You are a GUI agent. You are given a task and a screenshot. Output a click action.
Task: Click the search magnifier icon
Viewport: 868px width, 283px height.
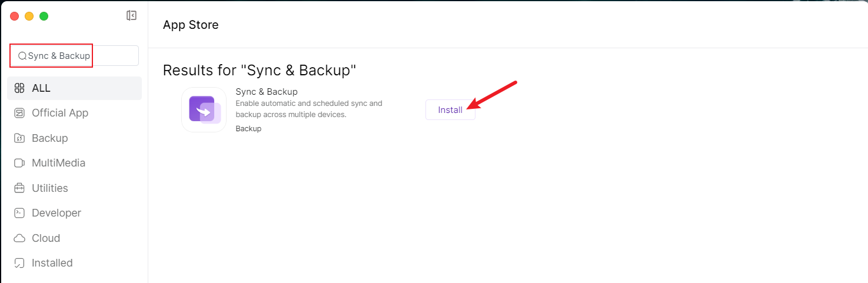(x=22, y=56)
